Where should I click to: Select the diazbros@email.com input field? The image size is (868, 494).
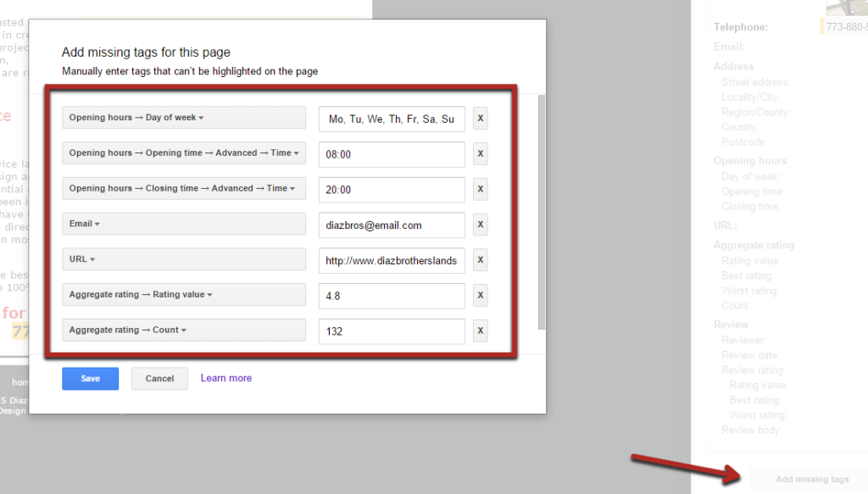(x=391, y=225)
